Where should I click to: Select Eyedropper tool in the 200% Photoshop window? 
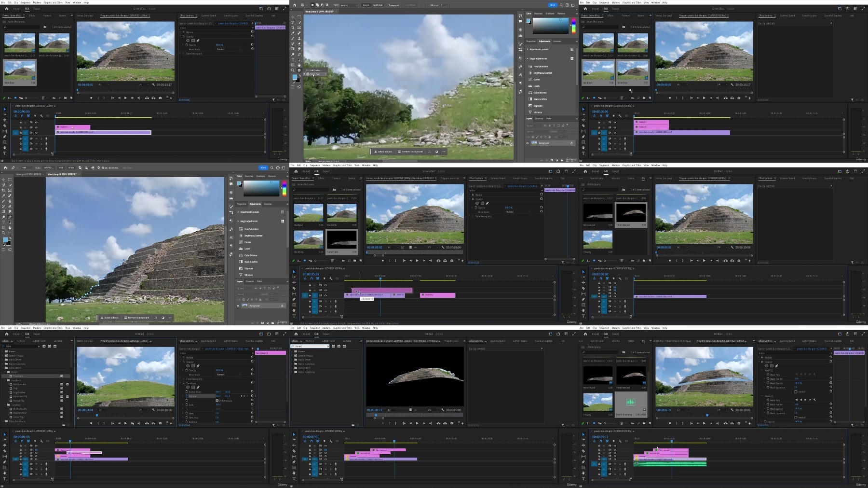(293, 33)
